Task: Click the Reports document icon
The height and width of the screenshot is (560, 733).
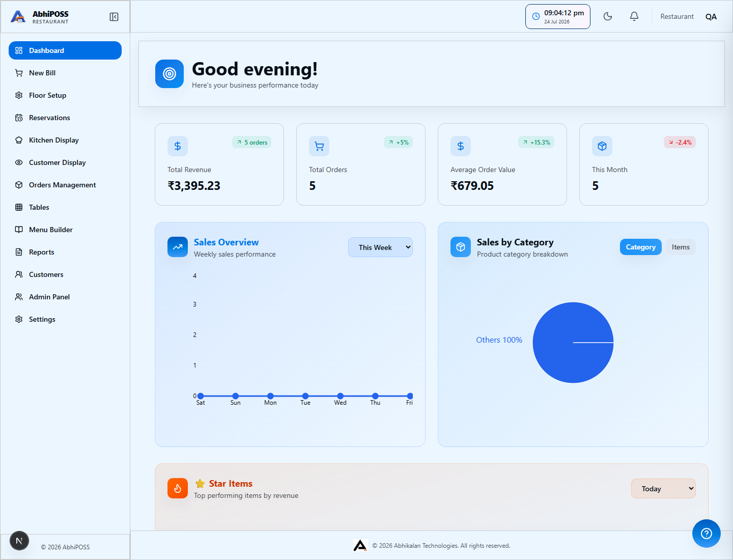Action: 19,252
